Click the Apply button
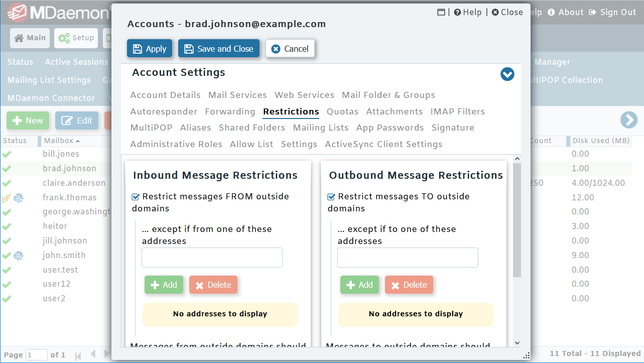This screenshot has width=644, height=363. [149, 48]
